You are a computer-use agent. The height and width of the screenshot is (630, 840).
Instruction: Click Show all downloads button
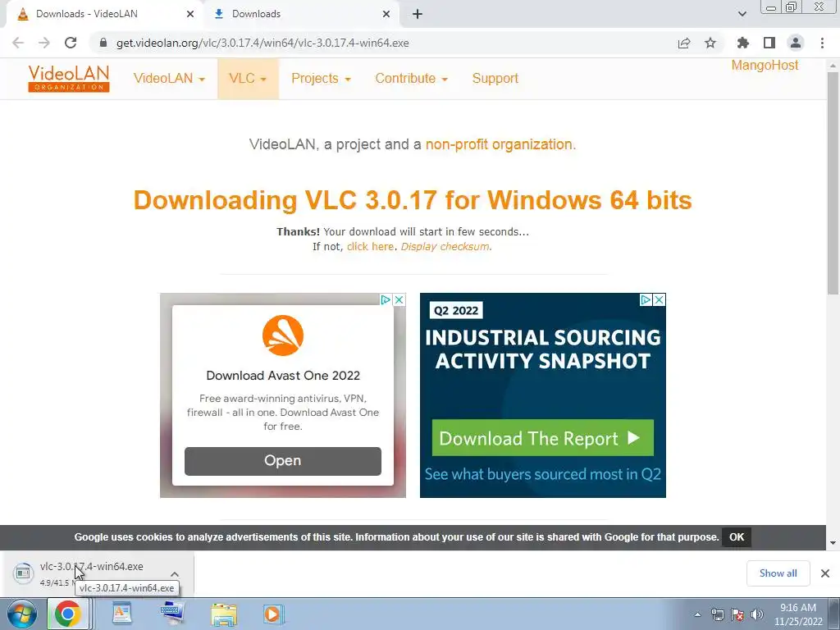(778, 573)
